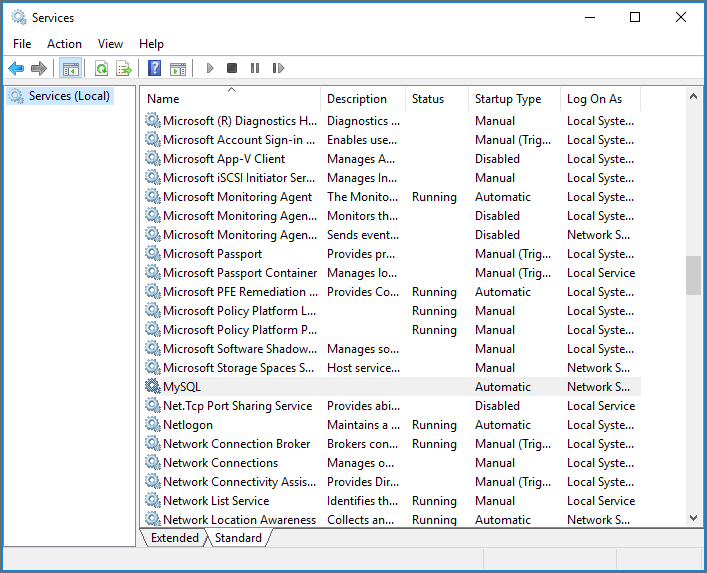Click the vertical scrollbar thumb
Screen dimensions: 707x573
pos(693,275)
